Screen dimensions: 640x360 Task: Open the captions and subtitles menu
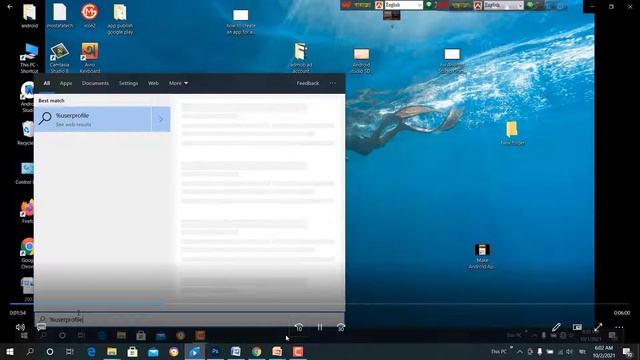pos(41,327)
